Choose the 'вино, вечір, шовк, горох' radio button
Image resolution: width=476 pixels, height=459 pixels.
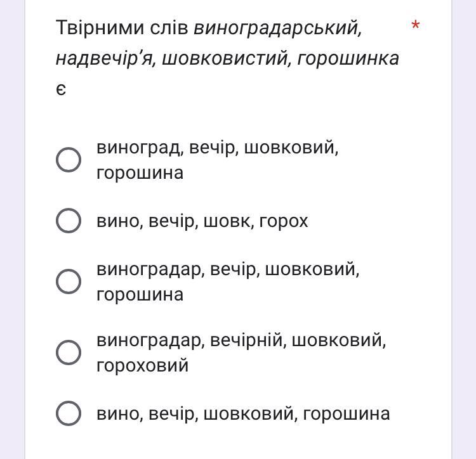(x=69, y=221)
